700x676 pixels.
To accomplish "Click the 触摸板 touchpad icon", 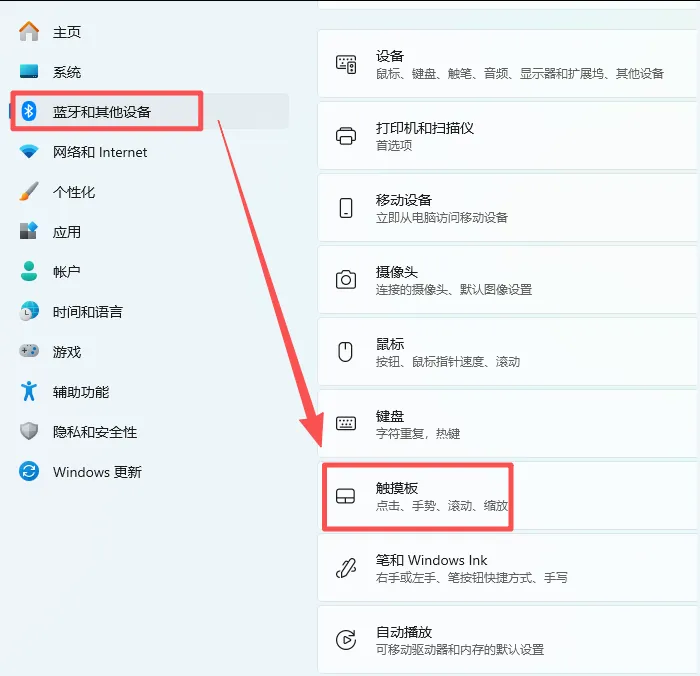I will tap(346, 496).
